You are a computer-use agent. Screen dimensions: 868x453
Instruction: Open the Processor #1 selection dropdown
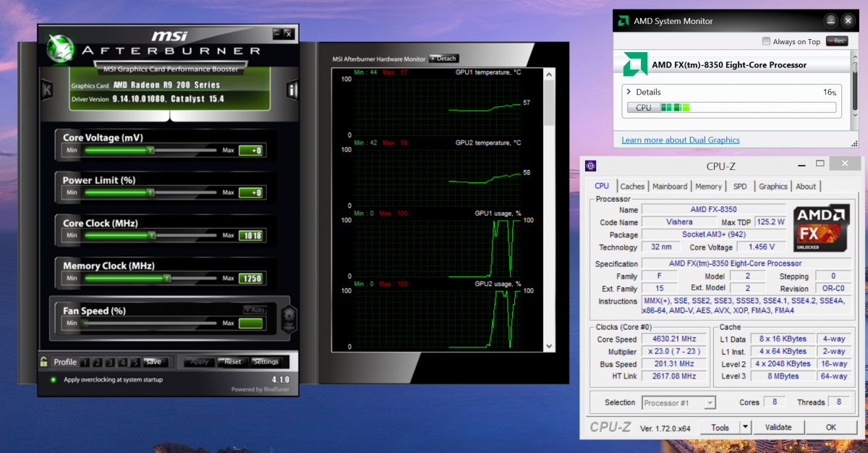pos(709,402)
